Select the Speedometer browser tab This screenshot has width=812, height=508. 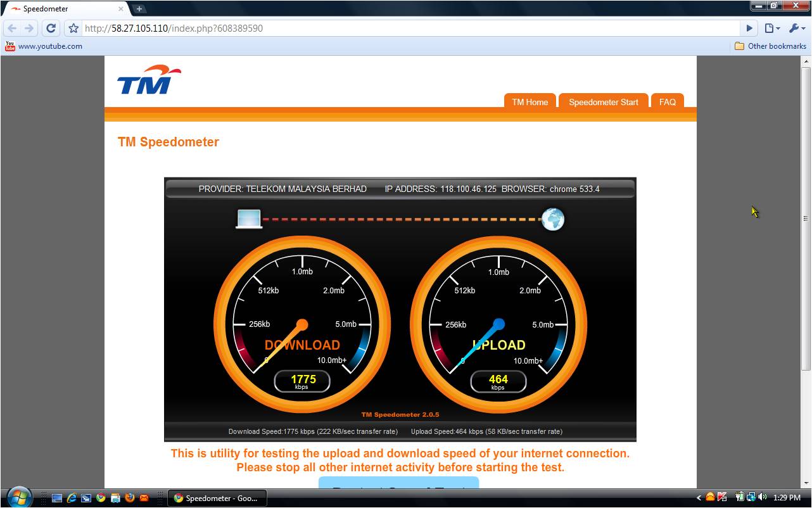(x=66, y=9)
